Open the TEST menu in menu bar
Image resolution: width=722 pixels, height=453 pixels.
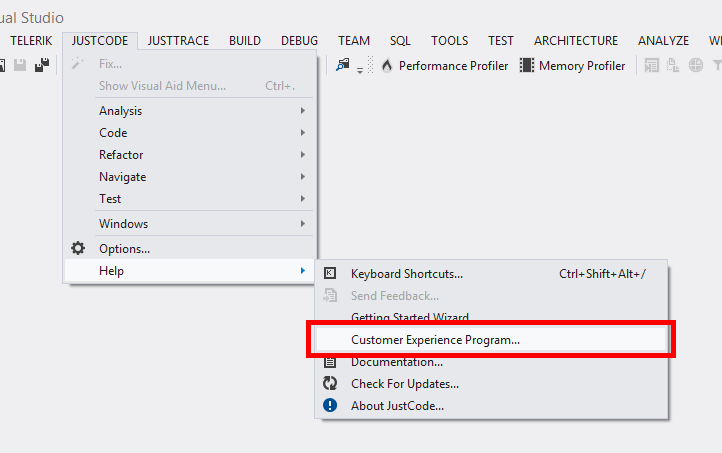tap(501, 41)
